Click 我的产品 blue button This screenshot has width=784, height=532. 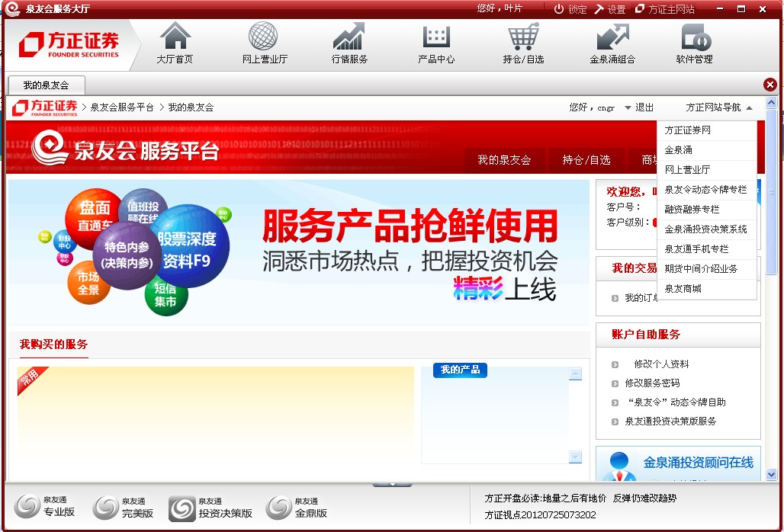(x=460, y=370)
